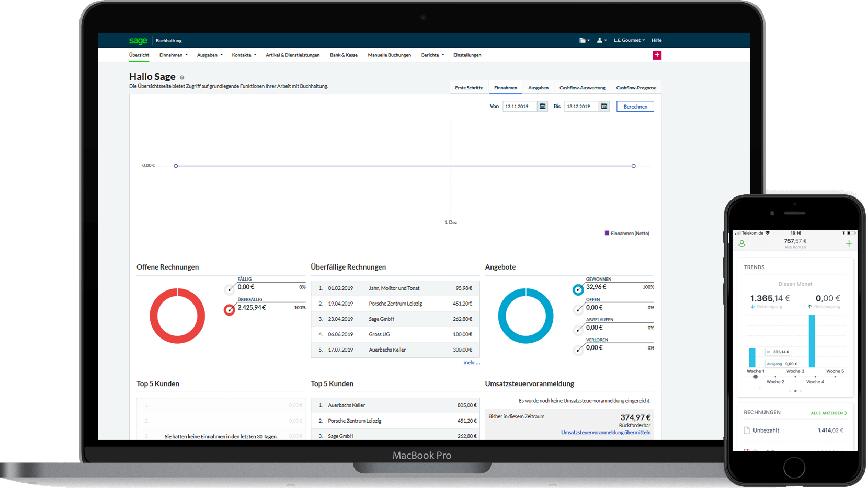Expand the Einnahmen menu dropdown
The height and width of the screenshot is (489, 868).
(x=174, y=55)
